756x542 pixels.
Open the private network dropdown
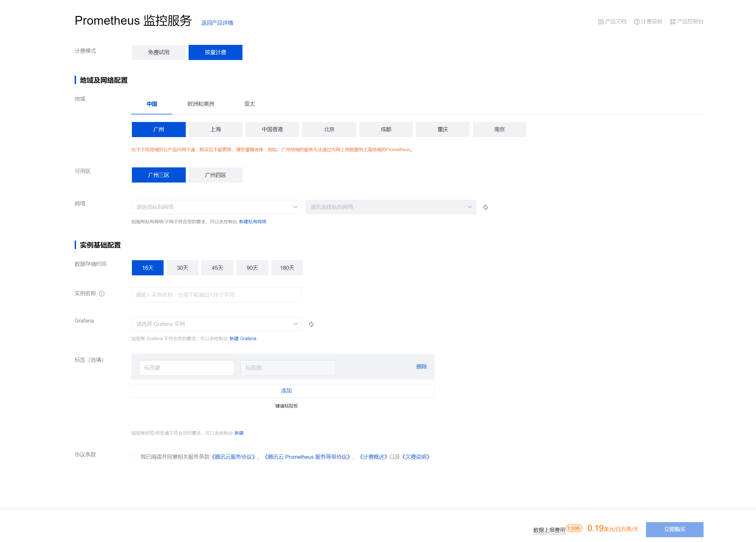(x=216, y=207)
